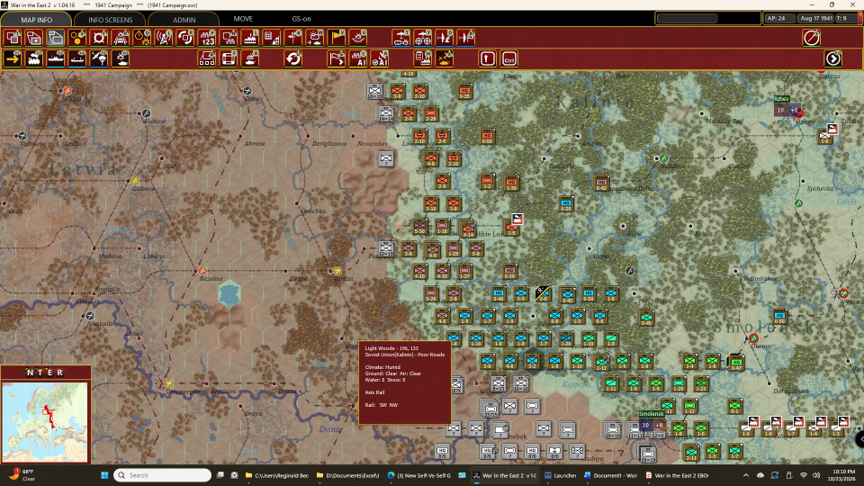Click the factory building icon with L hotkey

click(250, 38)
